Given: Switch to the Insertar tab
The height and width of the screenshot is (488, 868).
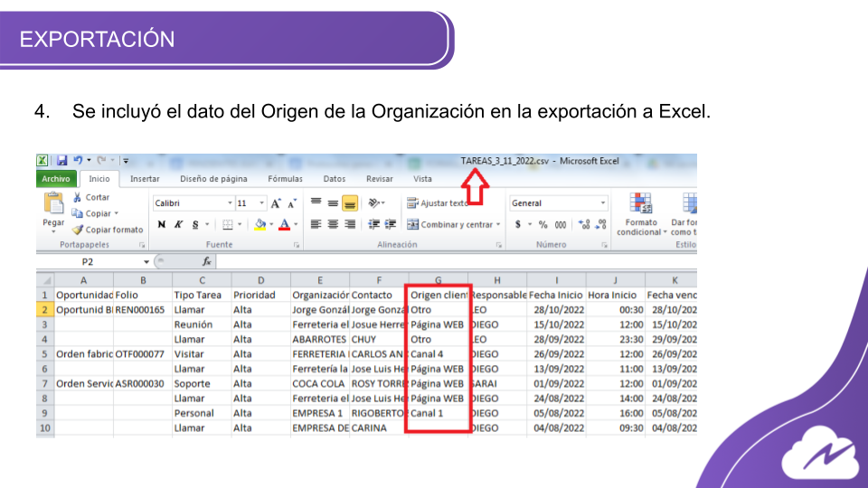Looking at the screenshot, I should pyautogui.click(x=145, y=179).
